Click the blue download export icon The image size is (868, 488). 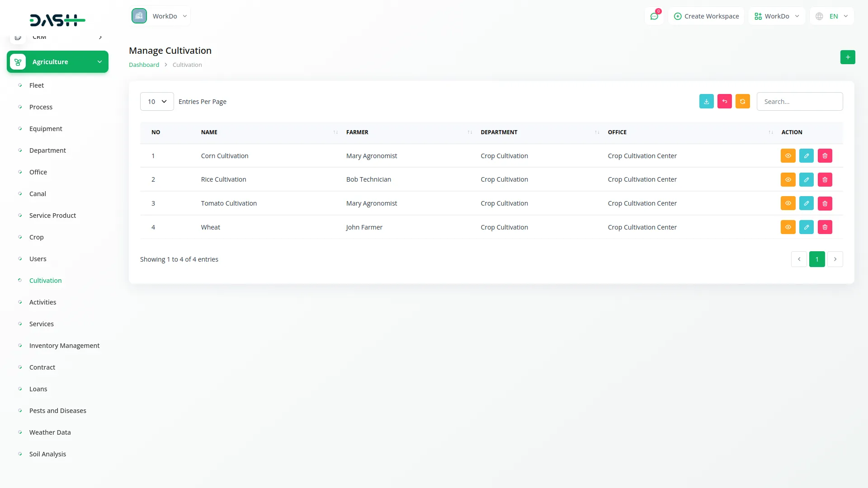tap(706, 102)
